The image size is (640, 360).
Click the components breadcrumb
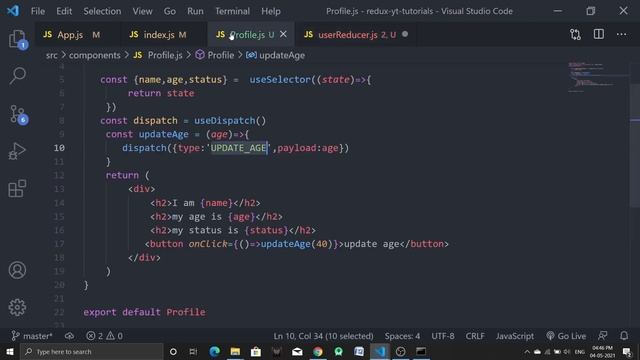94,55
